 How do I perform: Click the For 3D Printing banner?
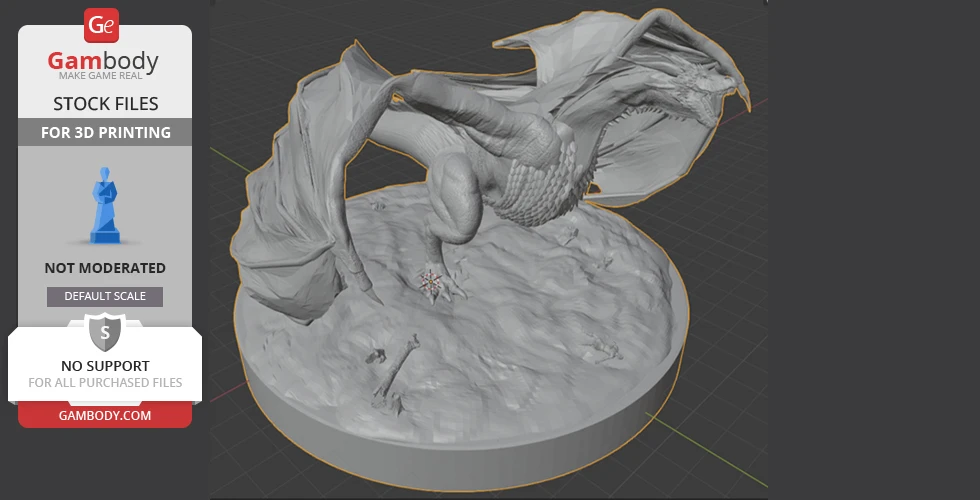pyautogui.click(x=105, y=132)
